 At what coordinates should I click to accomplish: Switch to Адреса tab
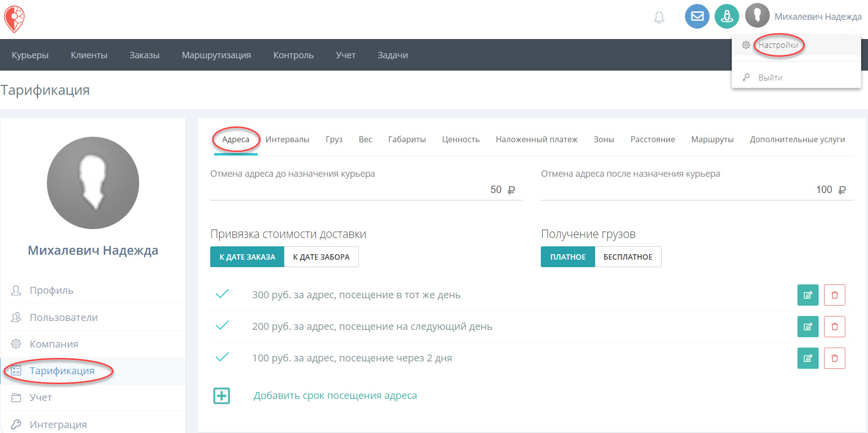[235, 139]
